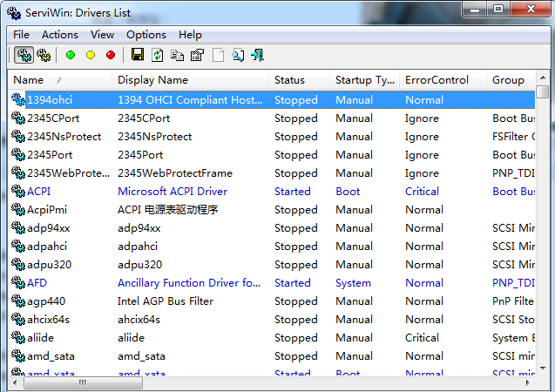This screenshot has width=555, height=392.
Task: Click horizontal scrollbar right arrow
Action: pyautogui.click(x=528, y=382)
